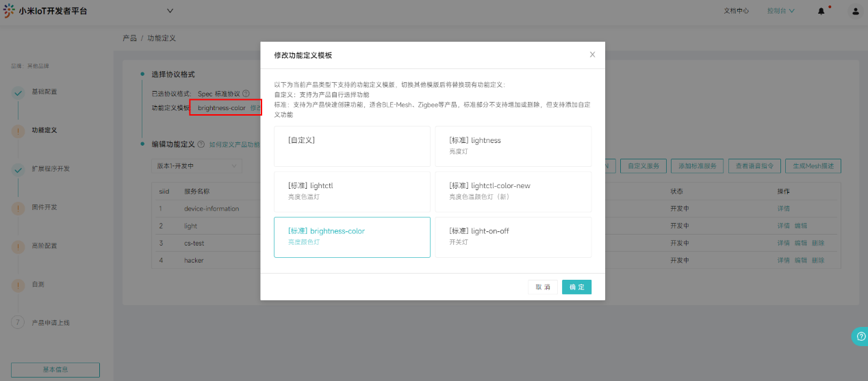The image size is (868, 381).
Task: Click the help icon beside 编辑功能定义
Action: 201,144
